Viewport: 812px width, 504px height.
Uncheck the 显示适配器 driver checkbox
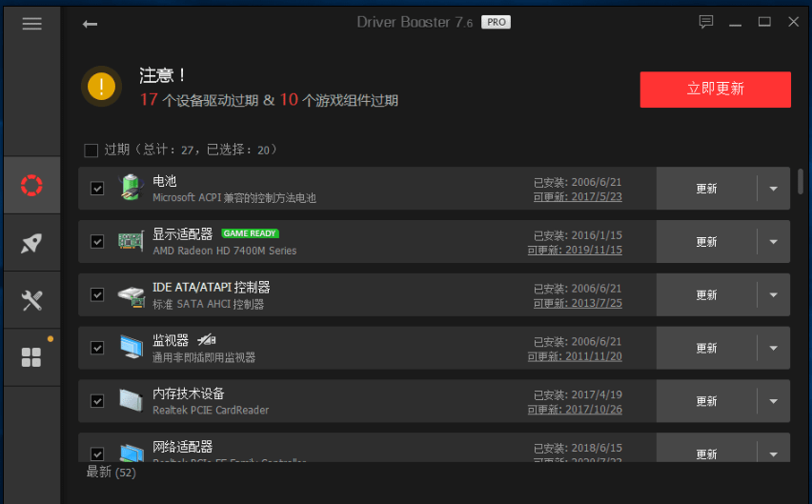pos(97,242)
